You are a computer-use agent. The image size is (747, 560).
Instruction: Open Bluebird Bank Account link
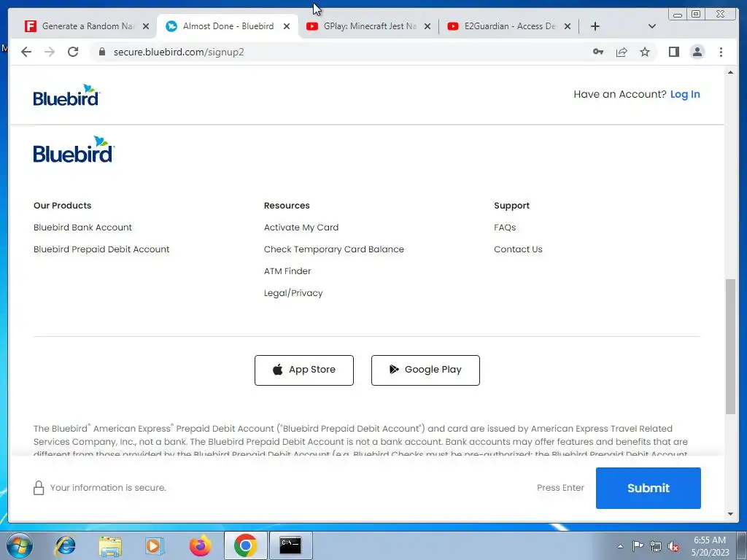pyautogui.click(x=82, y=227)
